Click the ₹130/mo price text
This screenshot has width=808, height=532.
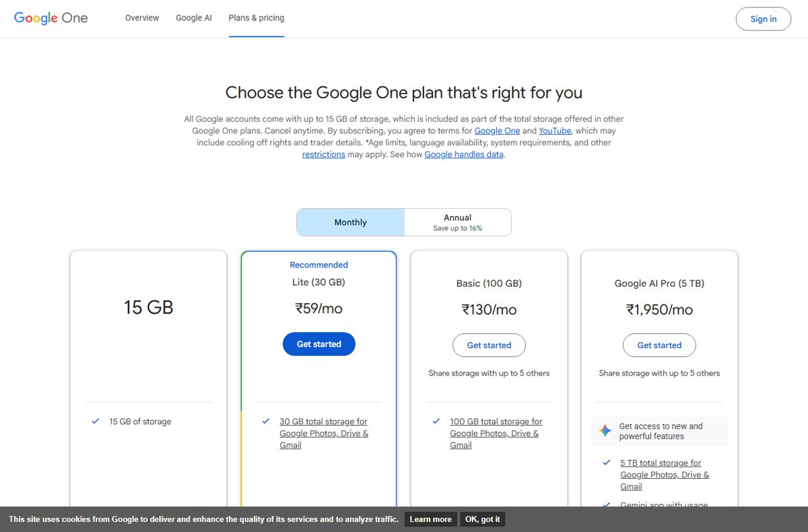click(490, 310)
